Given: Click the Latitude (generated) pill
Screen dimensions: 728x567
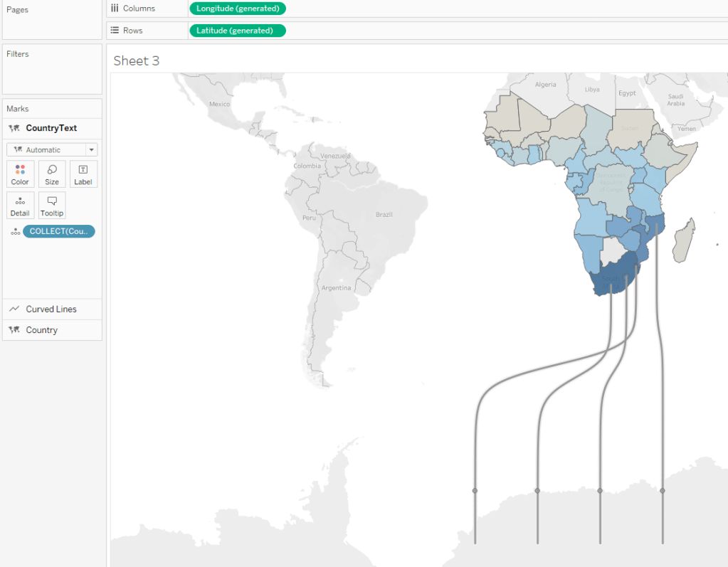Looking at the screenshot, I should pyautogui.click(x=237, y=31).
